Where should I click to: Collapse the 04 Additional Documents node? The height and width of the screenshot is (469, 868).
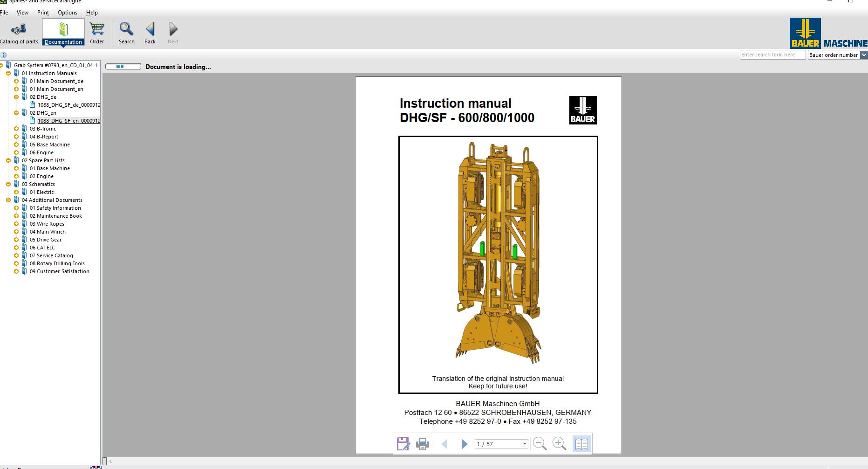click(8, 200)
